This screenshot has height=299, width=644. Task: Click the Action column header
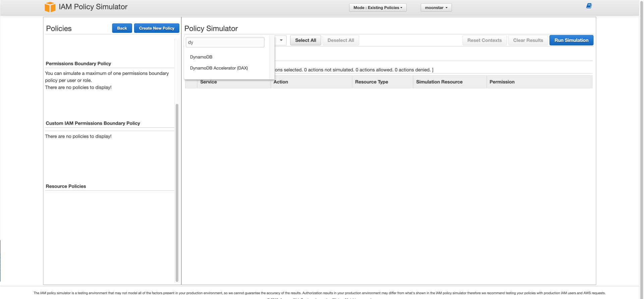coord(311,82)
